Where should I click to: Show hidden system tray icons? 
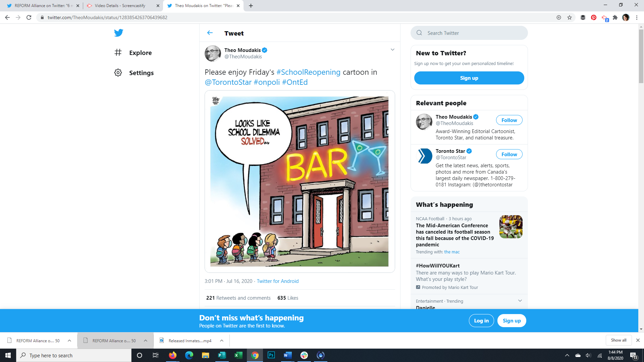pyautogui.click(x=567, y=355)
